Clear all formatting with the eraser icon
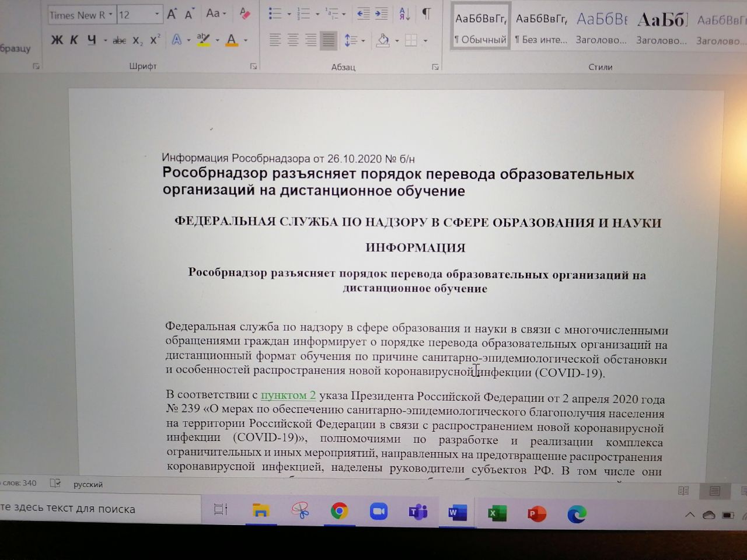 (x=245, y=13)
